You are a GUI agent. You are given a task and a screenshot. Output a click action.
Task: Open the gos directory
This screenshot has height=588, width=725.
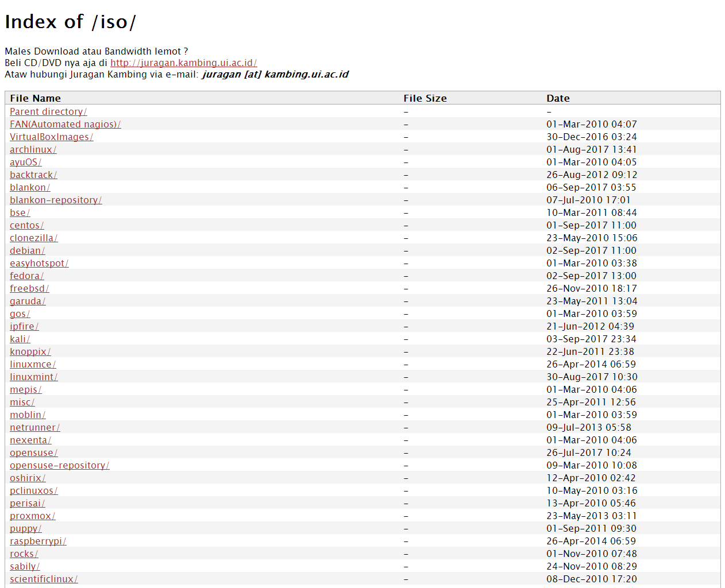pos(20,314)
